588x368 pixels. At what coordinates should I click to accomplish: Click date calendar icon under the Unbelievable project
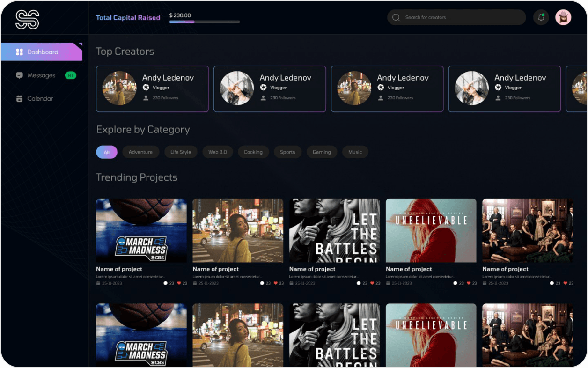[x=388, y=283]
